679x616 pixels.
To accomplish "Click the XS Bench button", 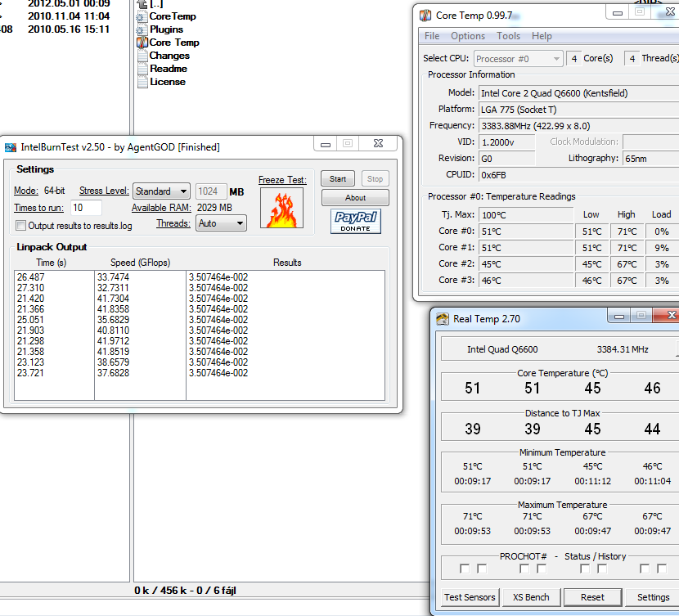I will click(x=531, y=597).
